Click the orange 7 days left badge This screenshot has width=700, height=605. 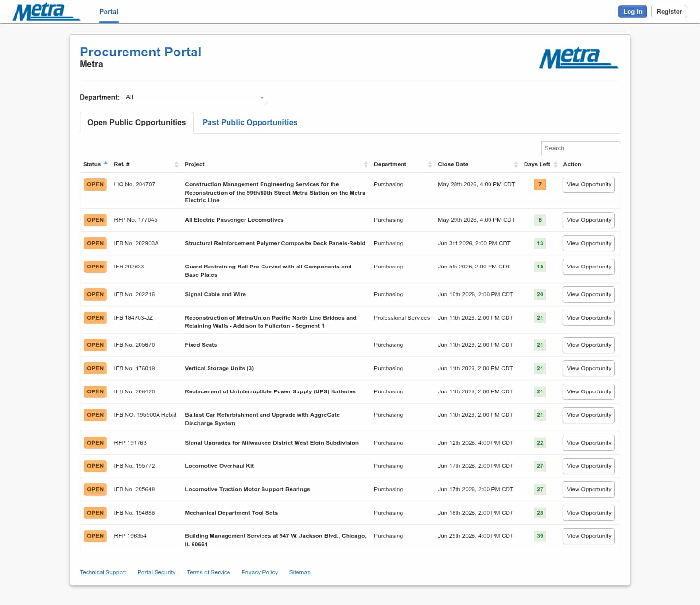tap(540, 185)
